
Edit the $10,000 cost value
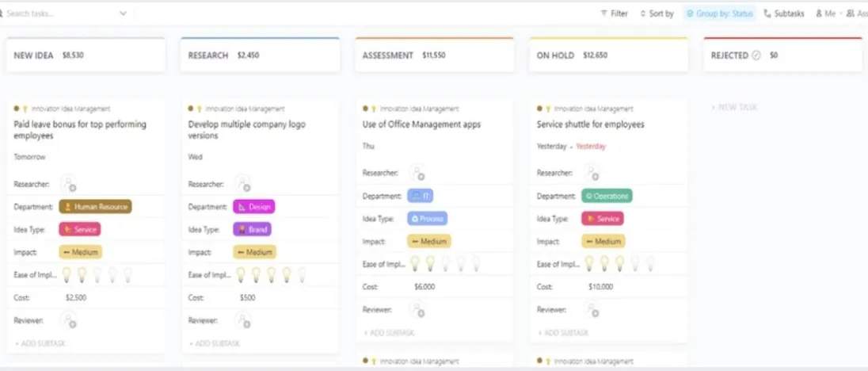pos(600,287)
